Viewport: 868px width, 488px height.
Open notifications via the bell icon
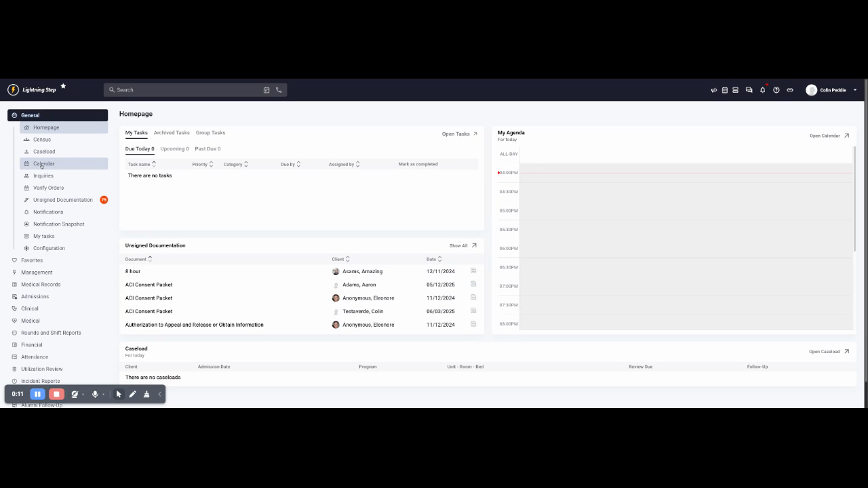(x=762, y=89)
